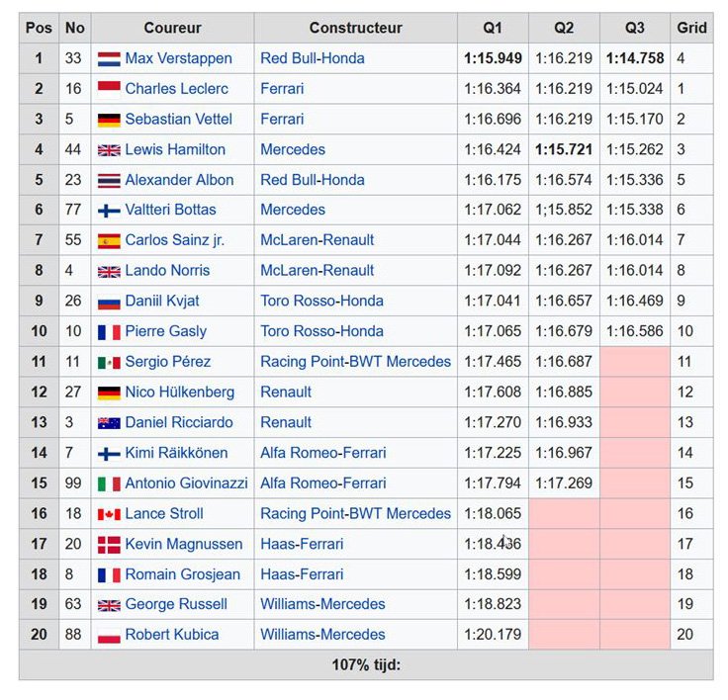Open Racing Point-BWT Mercedes link in Pérez's row
The width and height of the screenshot is (728, 700).
point(356,362)
